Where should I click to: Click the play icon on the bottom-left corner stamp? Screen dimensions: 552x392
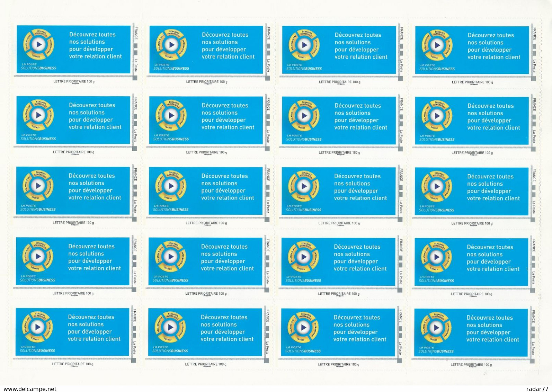(38, 327)
